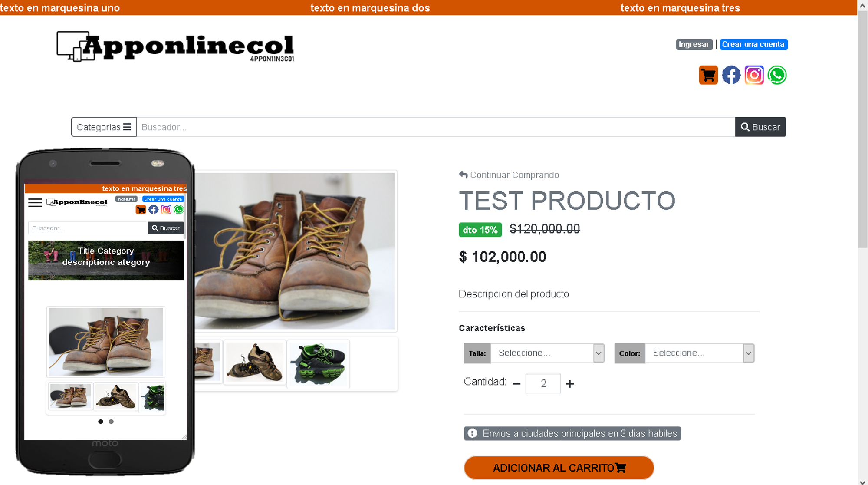
Task: Click the dto 15% discount badge
Action: coord(480,230)
